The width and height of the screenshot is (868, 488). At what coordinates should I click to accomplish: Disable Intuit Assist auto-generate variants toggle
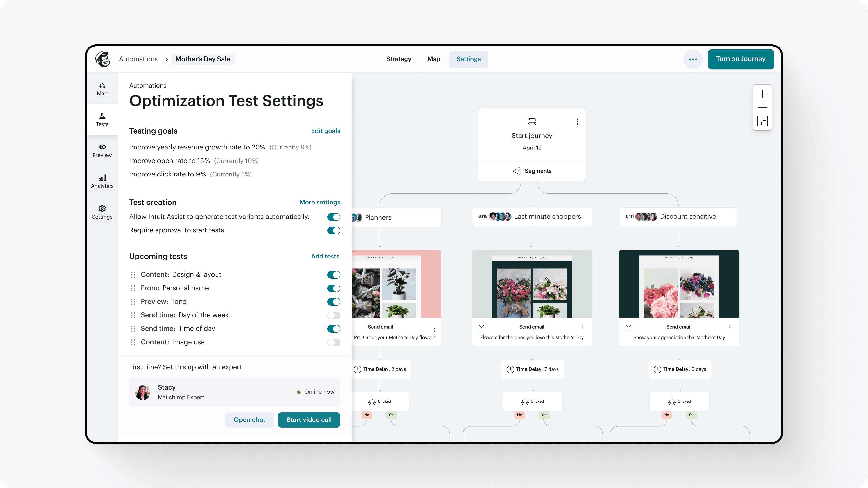point(334,217)
